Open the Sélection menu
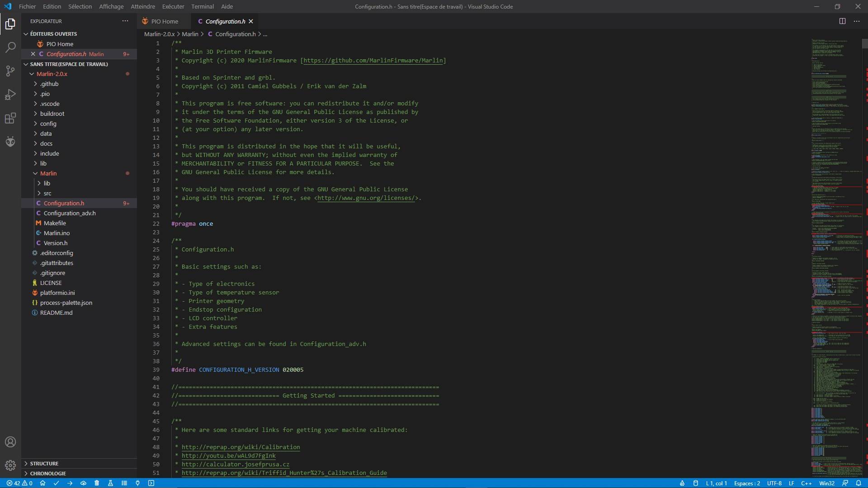 (80, 6)
